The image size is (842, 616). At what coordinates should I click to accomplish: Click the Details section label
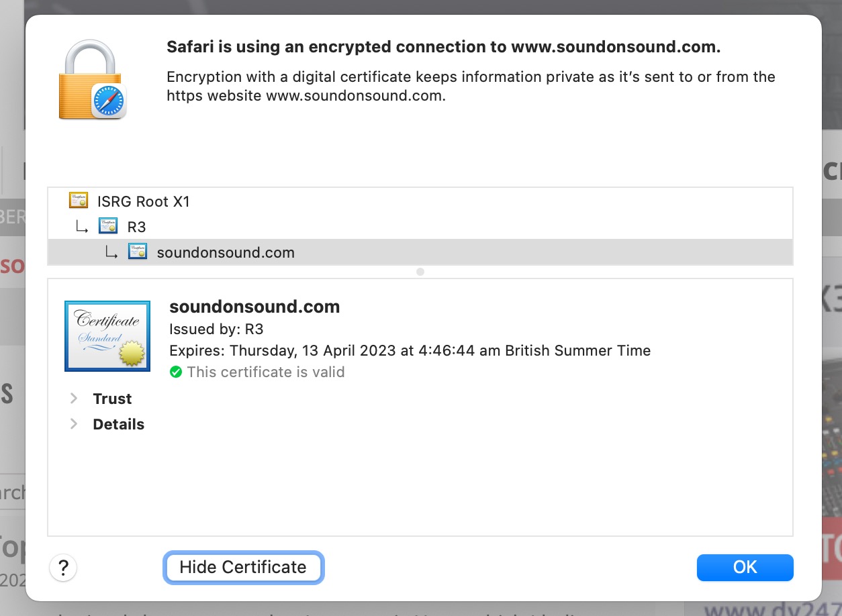118,424
